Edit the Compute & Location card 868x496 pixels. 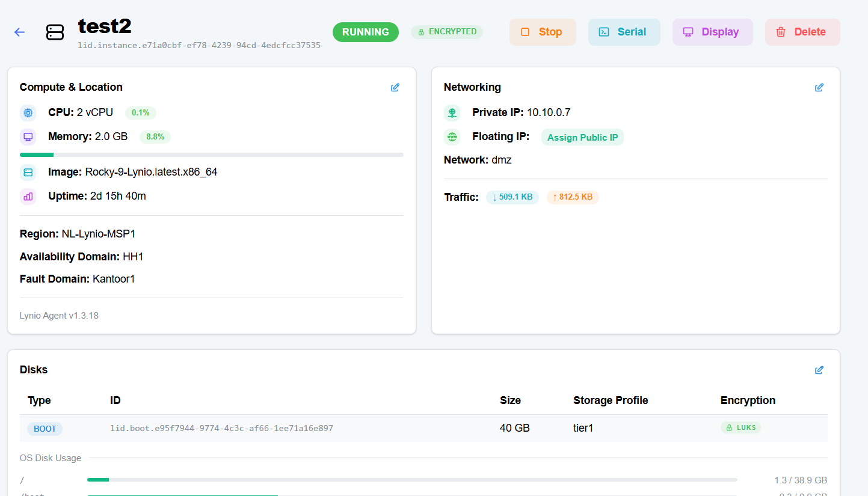click(x=395, y=87)
